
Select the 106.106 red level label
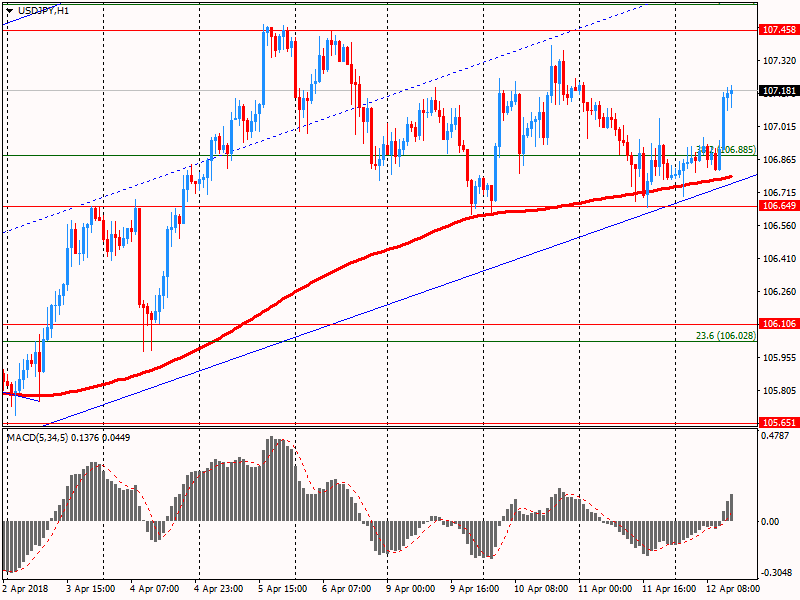pyautogui.click(x=779, y=323)
